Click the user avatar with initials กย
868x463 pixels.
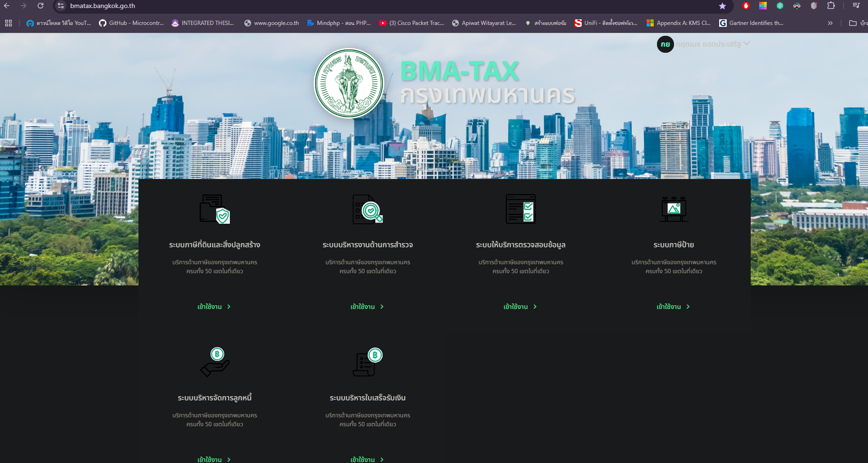pos(665,44)
